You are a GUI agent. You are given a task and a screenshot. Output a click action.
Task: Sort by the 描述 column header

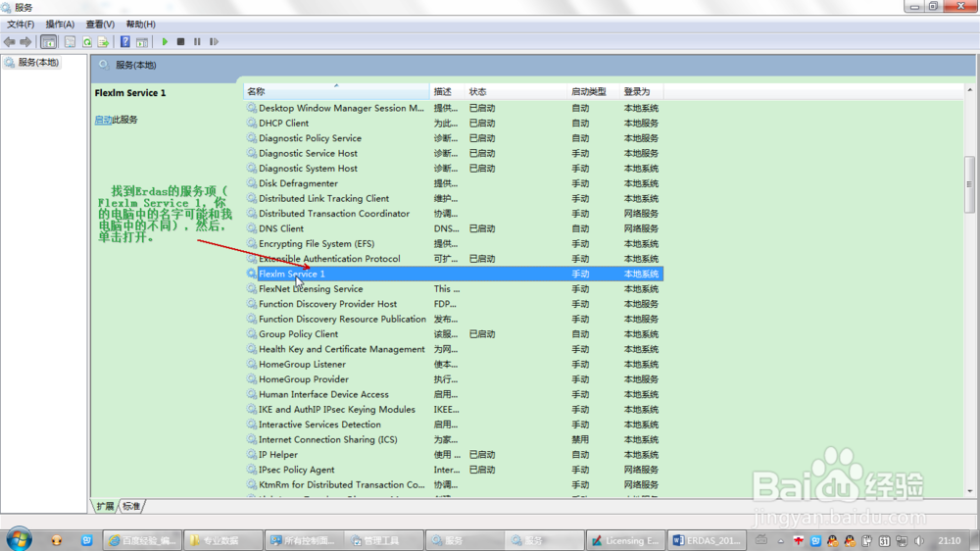click(448, 91)
